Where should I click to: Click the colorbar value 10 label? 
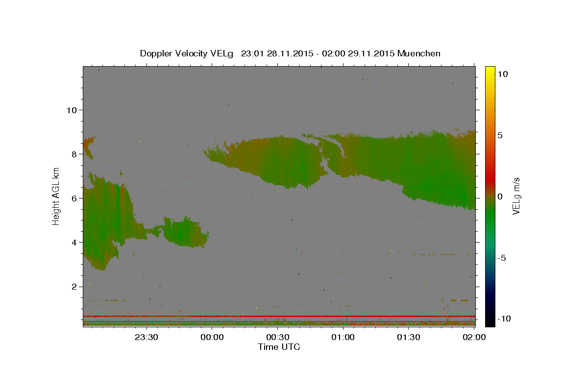(503, 73)
